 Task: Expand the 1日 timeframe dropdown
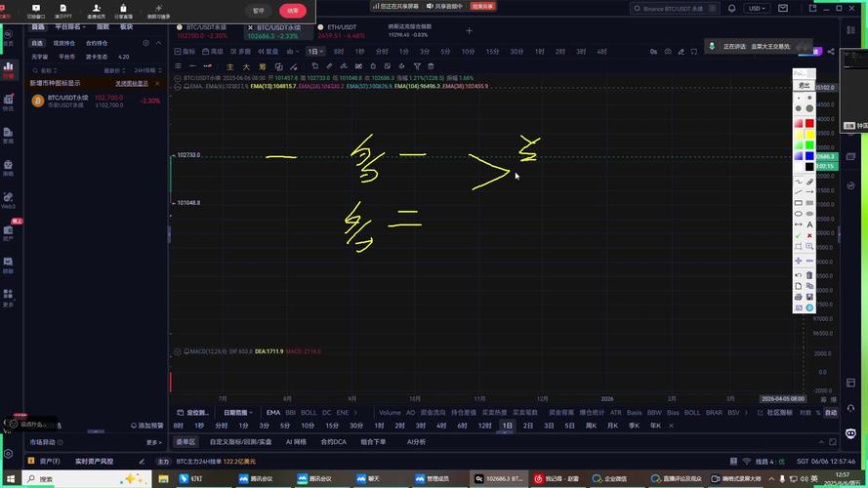[315, 51]
